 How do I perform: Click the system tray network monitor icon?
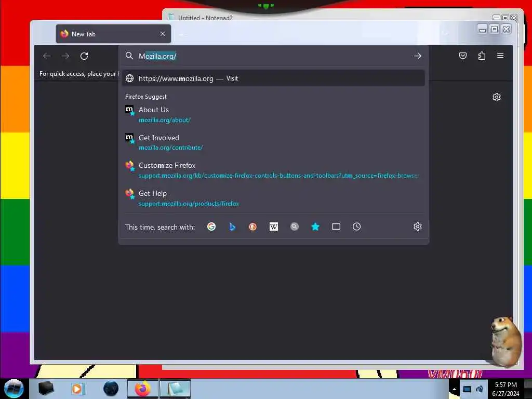(467, 389)
